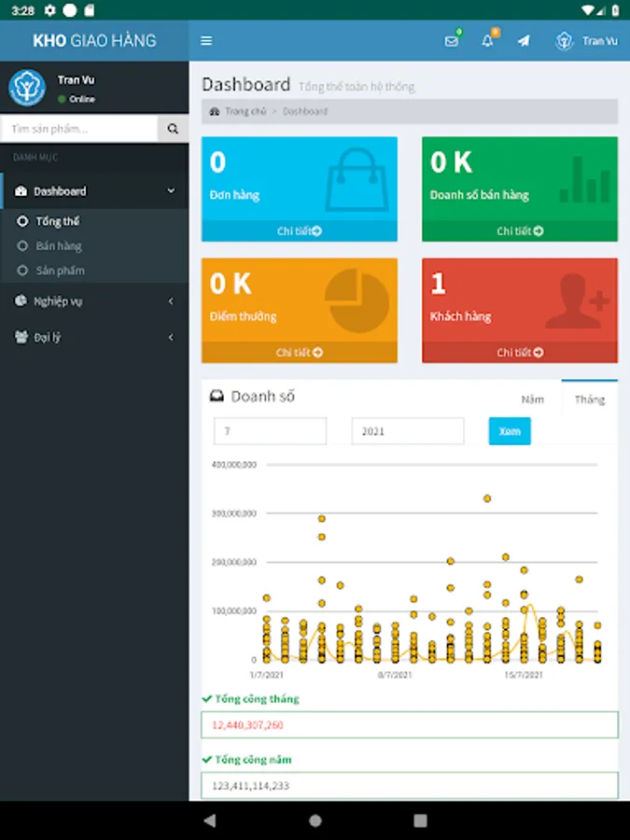The height and width of the screenshot is (840, 630).
Task: Click the Tổng cộng năm value field
Action: click(x=410, y=785)
